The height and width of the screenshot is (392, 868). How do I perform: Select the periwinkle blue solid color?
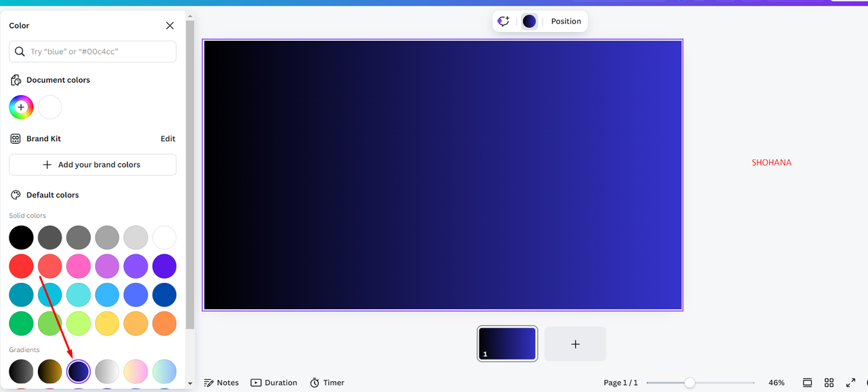[136, 295]
